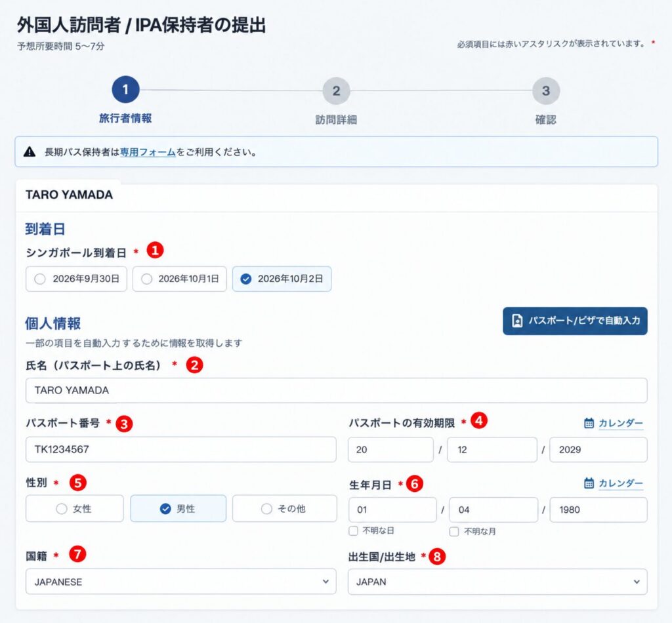
Task: Select arrival date 2026年10月2日
Action: pyautogui.click(x=282, y=279)
